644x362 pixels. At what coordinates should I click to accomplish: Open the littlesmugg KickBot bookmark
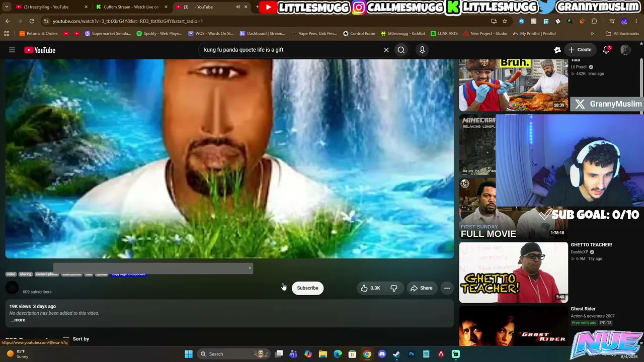click(x=403, y=34)
